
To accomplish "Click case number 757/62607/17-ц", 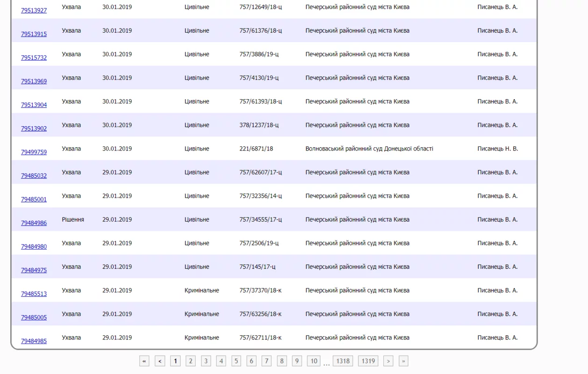I will click(261, 172).
